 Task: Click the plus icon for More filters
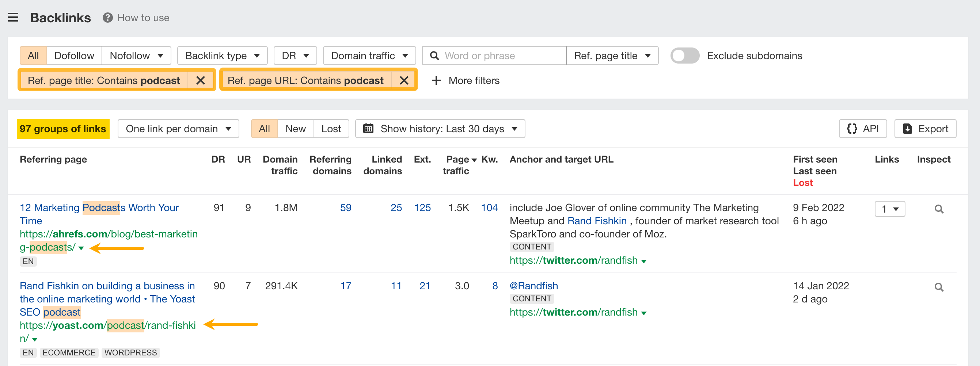coord(436,80)
